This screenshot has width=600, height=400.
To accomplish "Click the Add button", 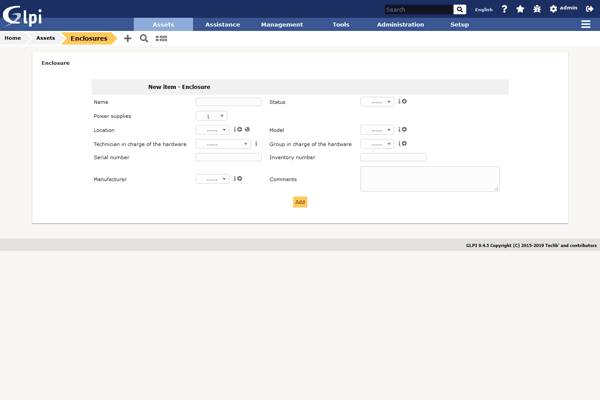I will coord(300,202).
